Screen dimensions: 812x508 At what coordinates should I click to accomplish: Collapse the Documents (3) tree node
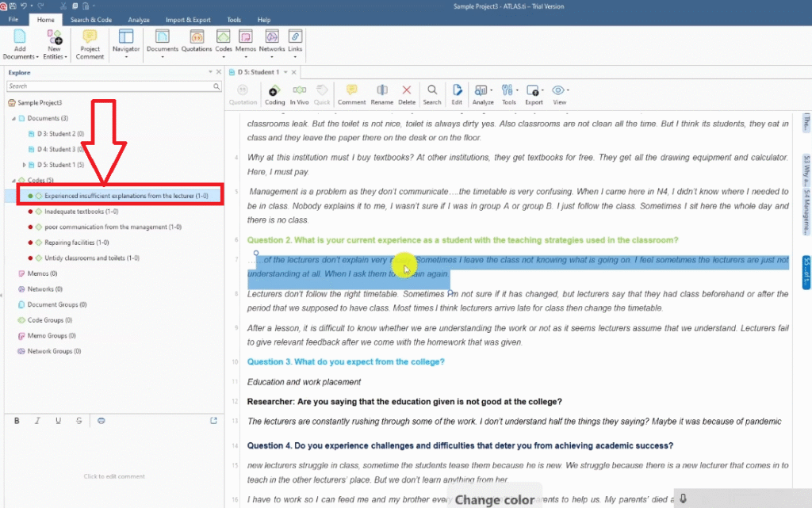click(13, 118)
